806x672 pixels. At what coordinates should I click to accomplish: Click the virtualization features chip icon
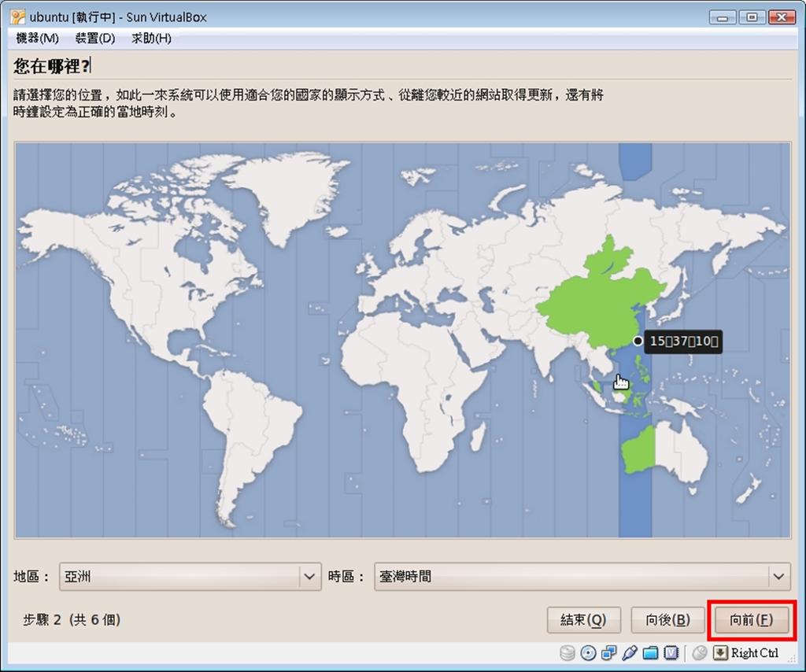click(x=669, y=653)
